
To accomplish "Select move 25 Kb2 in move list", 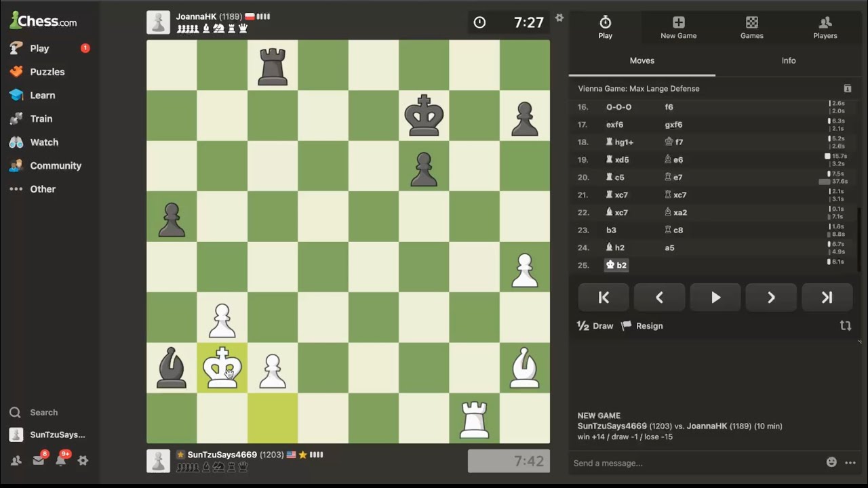I will click(616, 265).
